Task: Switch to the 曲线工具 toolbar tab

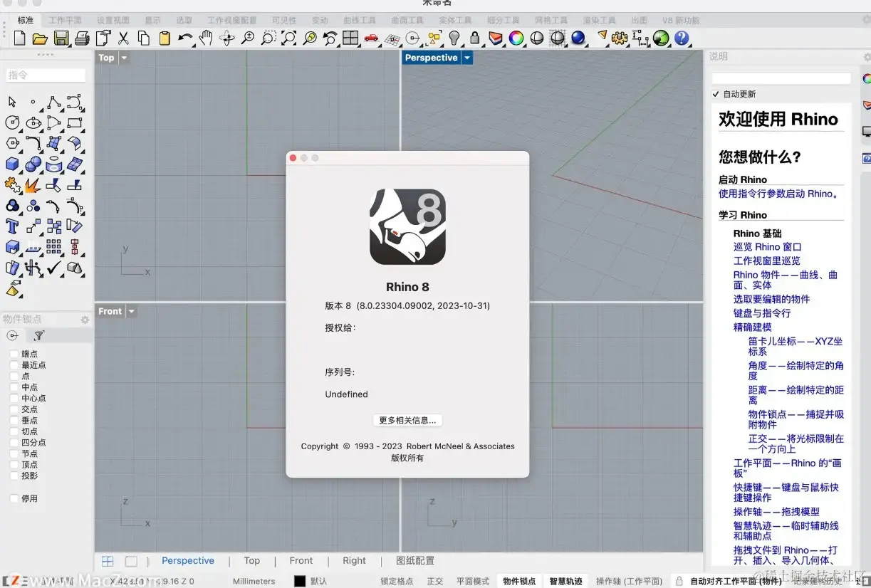Action: point(359,21)
